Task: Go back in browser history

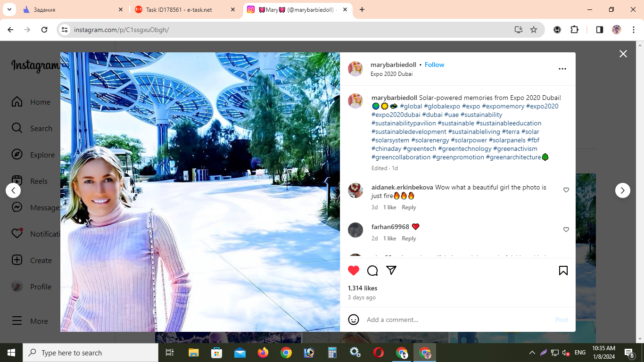Action: 10,30
